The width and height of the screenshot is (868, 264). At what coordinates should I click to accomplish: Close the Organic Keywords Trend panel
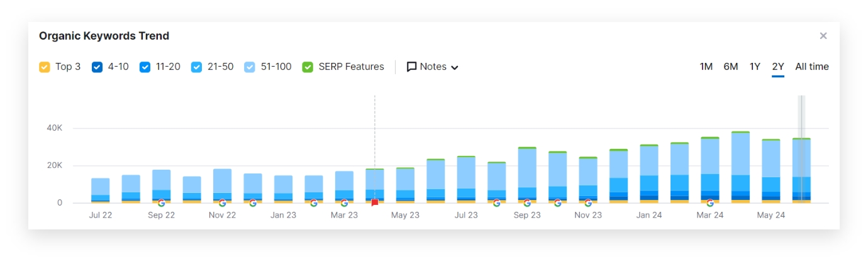point(823,36)
